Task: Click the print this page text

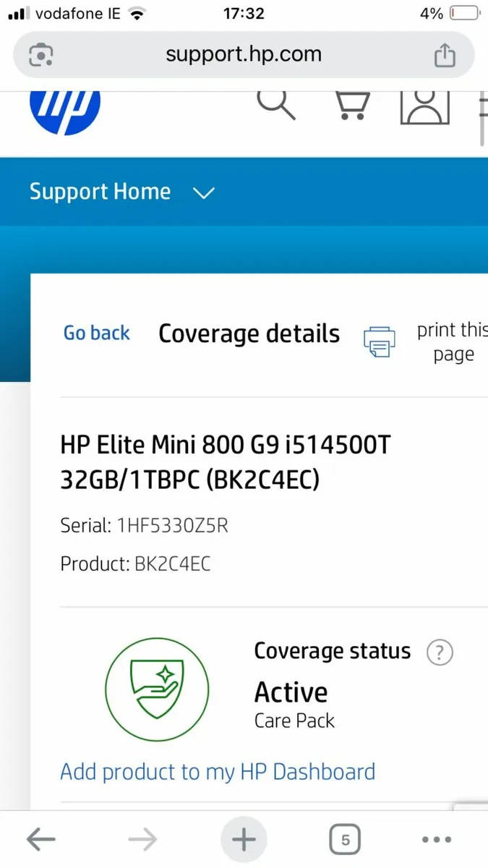Action: (x=453, y=342)
